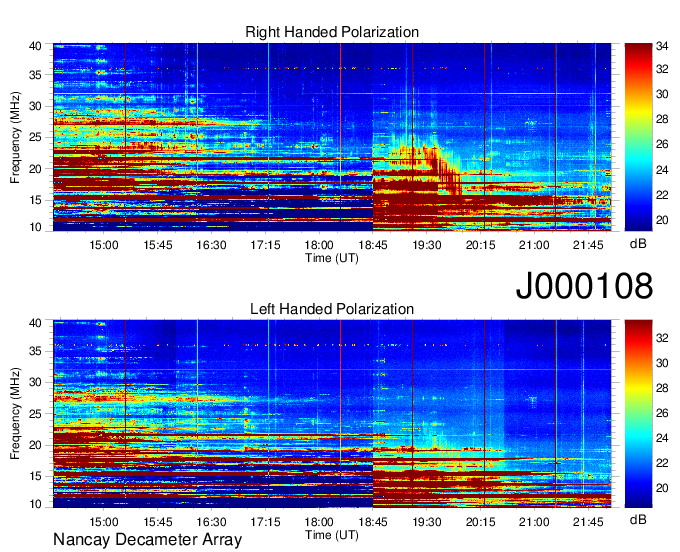Click the 21:45 time tick under Right Handed plot
Image resolution: width=680 pixels, height=552 pixels.
coord(588,245)
